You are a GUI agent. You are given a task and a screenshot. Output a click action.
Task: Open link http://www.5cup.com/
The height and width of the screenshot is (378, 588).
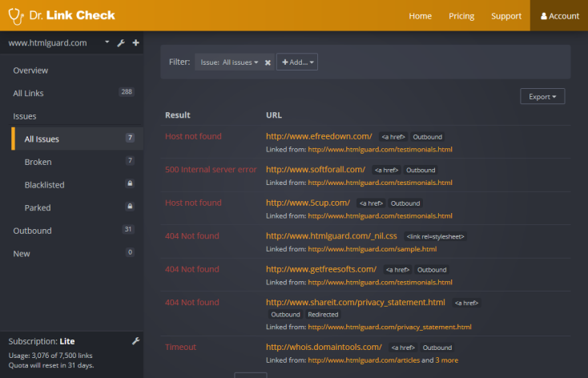[308, 203]
